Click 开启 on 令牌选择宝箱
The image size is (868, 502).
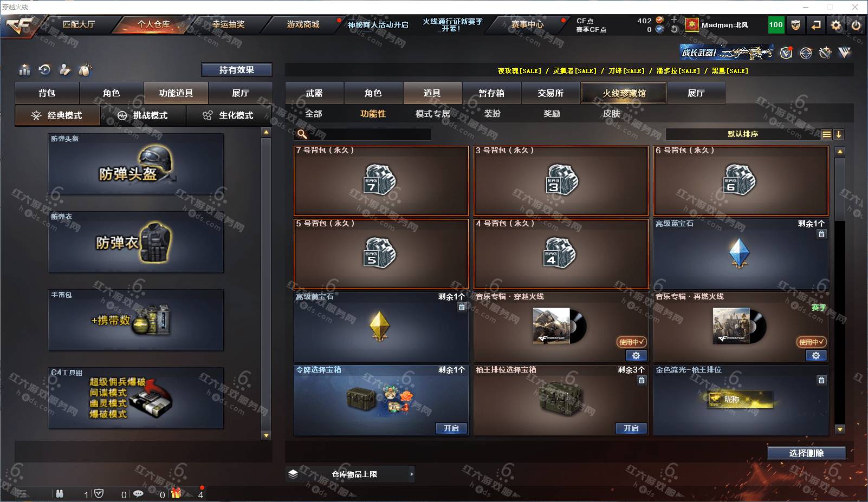click(451, 428)
